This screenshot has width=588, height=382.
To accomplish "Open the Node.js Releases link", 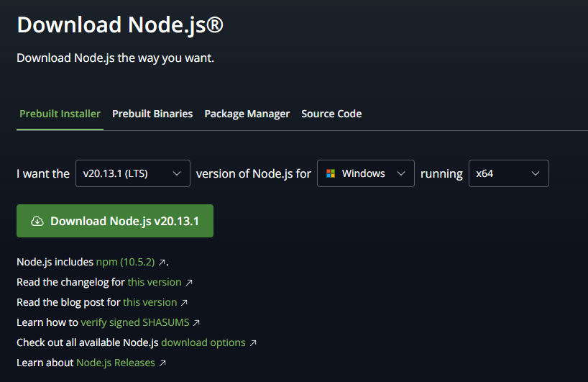I will click(116, 363).
